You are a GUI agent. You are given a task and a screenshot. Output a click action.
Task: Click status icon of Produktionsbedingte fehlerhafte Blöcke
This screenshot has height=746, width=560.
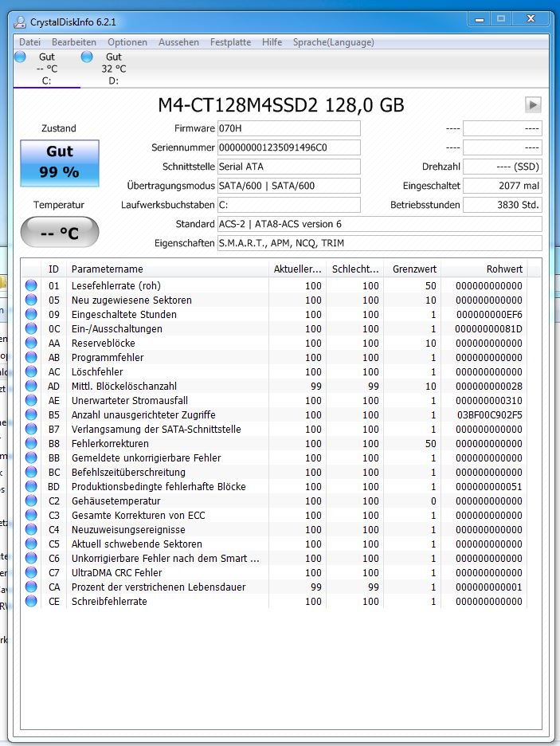(31, 486)
